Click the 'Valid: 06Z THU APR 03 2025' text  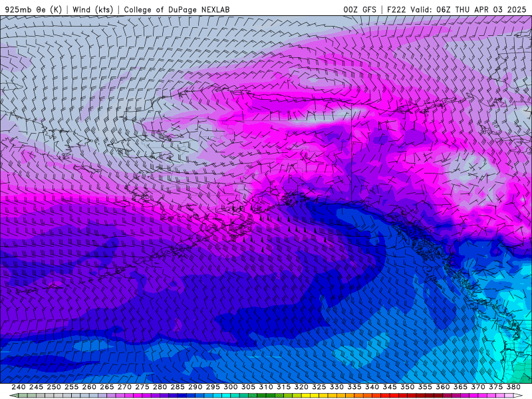(x=468, y=9)
